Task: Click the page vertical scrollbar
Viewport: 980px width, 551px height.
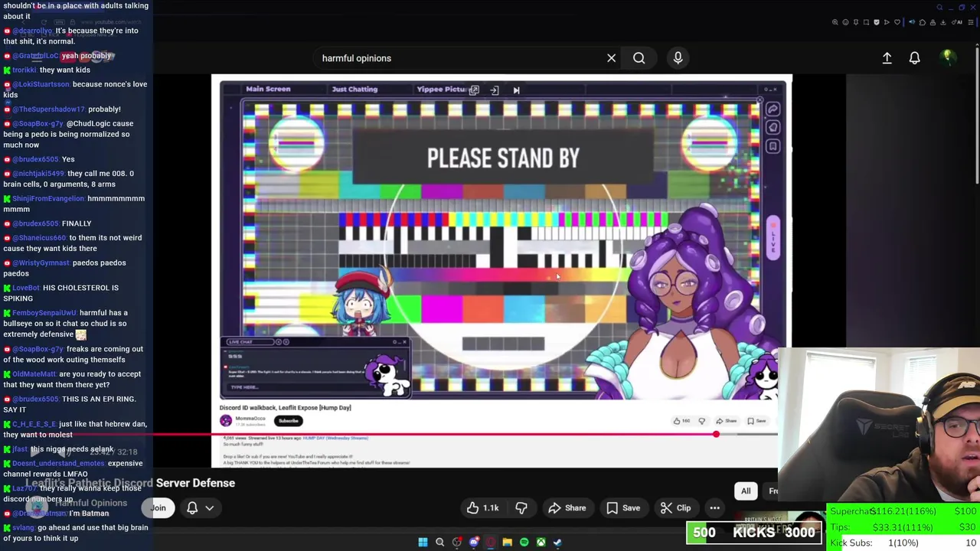Action: point(977,115)
